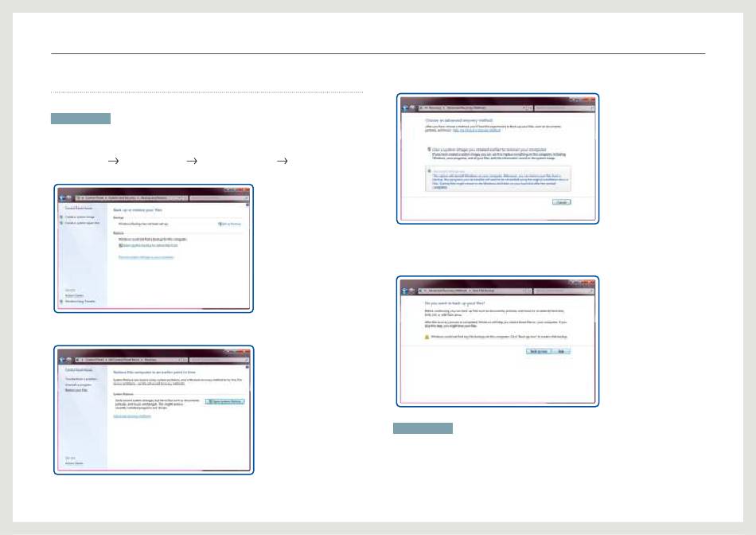The height and width of the screenshot is (535, 756).
Task: Click Set up backup link
Action: pos(232,224)
